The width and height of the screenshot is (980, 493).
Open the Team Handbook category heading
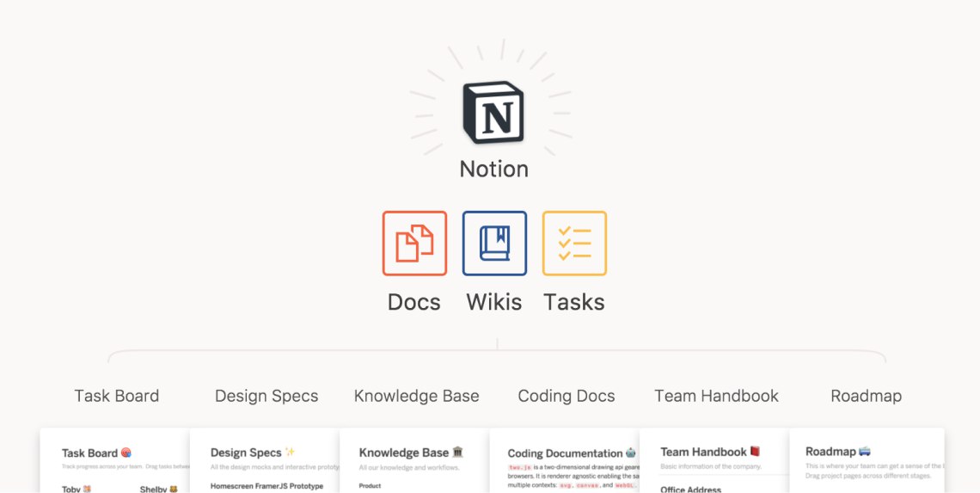coord(717,396)
